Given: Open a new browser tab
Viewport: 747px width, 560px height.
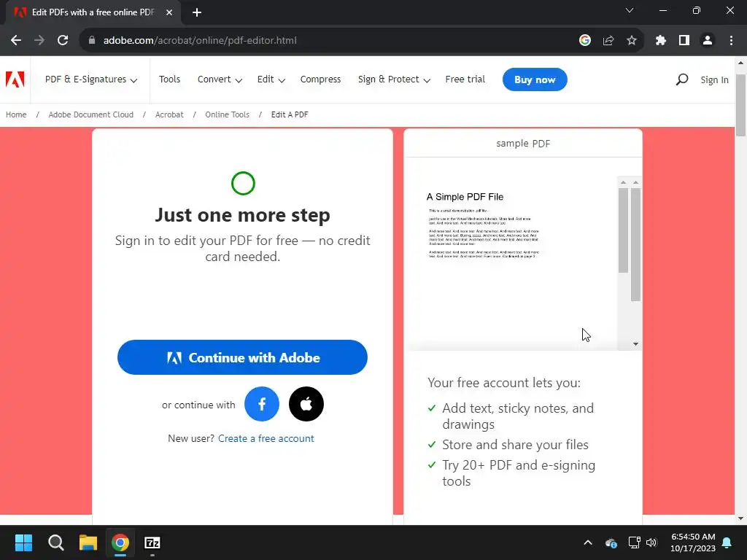Looking at the screenshot, I should coord(197,12).
